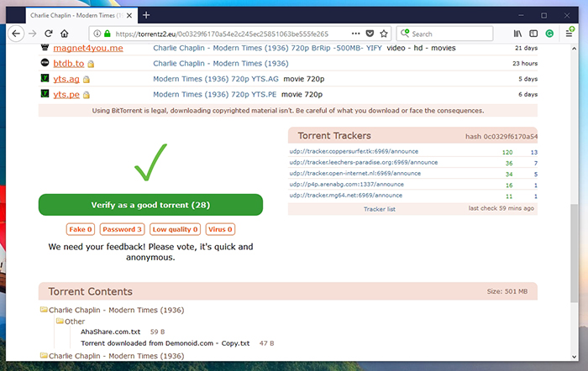Open the magnet4you.me link
This screenshot has height=371, width=588.
coord(87,48)
